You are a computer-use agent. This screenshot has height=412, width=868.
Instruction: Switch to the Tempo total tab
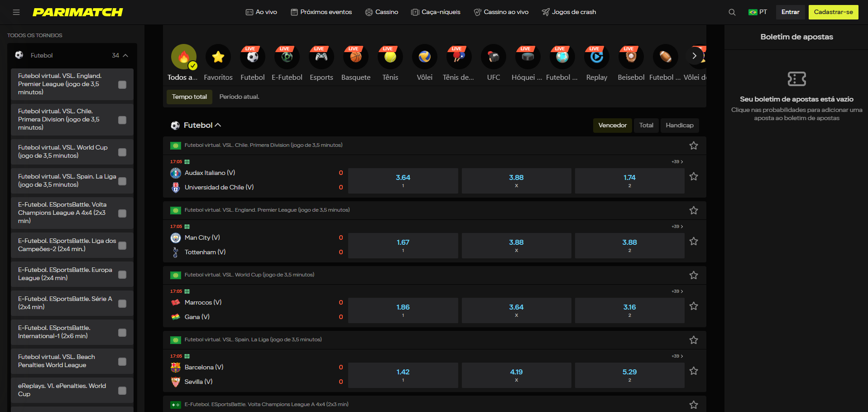click(189, 97)
